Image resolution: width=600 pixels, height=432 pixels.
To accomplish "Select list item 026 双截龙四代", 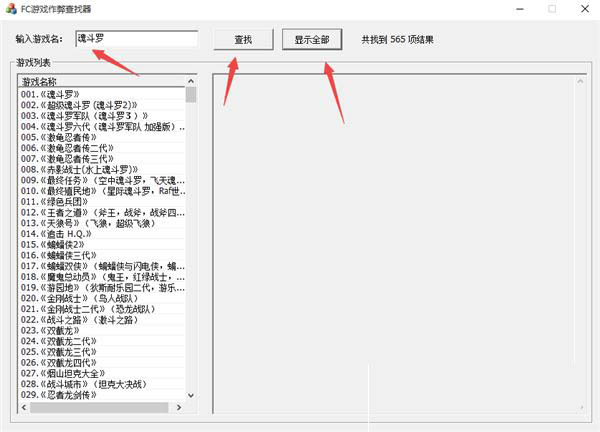I will (x=101, y=362).
